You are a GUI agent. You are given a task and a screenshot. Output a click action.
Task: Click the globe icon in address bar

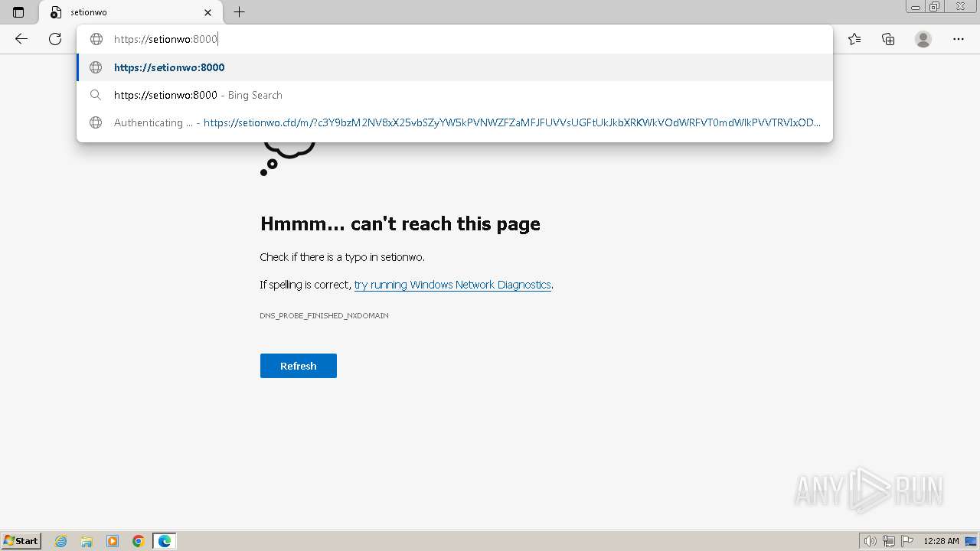[x=96, y=39]
